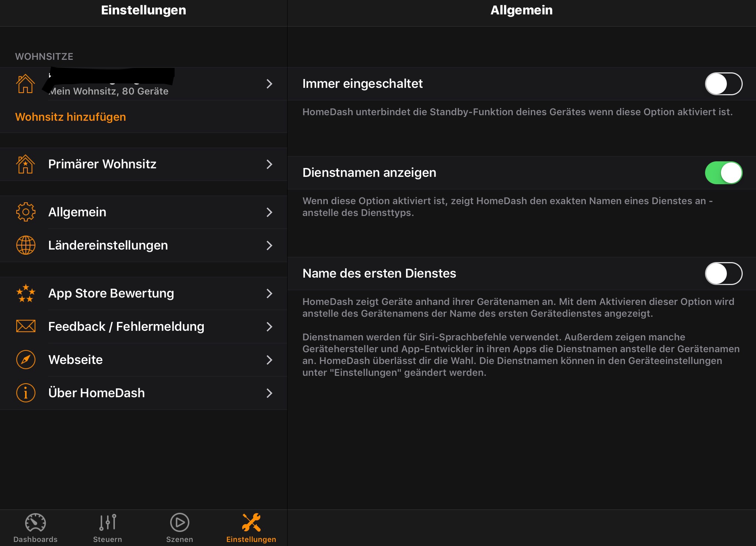Switch to the Dashboards tab
Image resolution: width=756 pixels, height=546 pixels.
35,528
